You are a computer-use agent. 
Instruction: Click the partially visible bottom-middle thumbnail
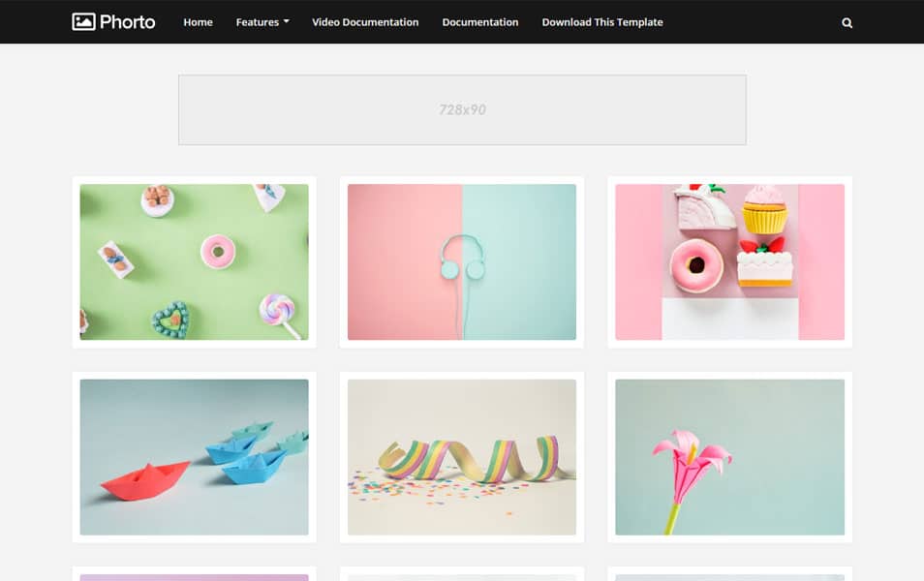point(462,576)
